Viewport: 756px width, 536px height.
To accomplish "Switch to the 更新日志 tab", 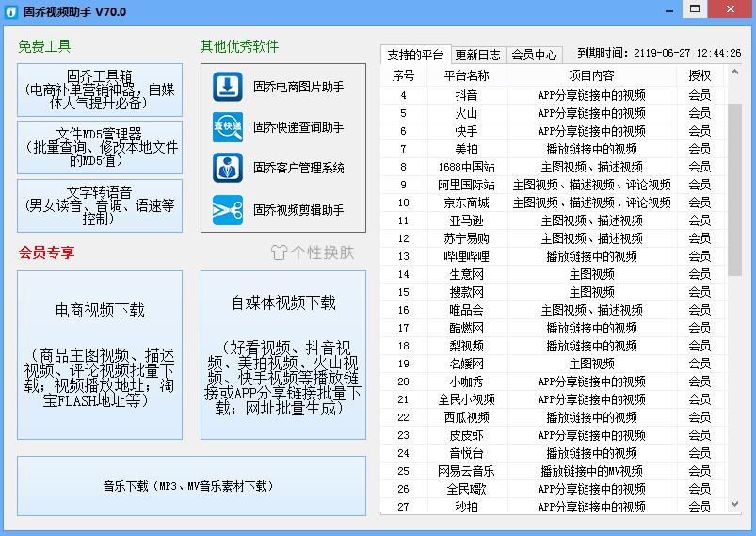I will coord(478,55).
